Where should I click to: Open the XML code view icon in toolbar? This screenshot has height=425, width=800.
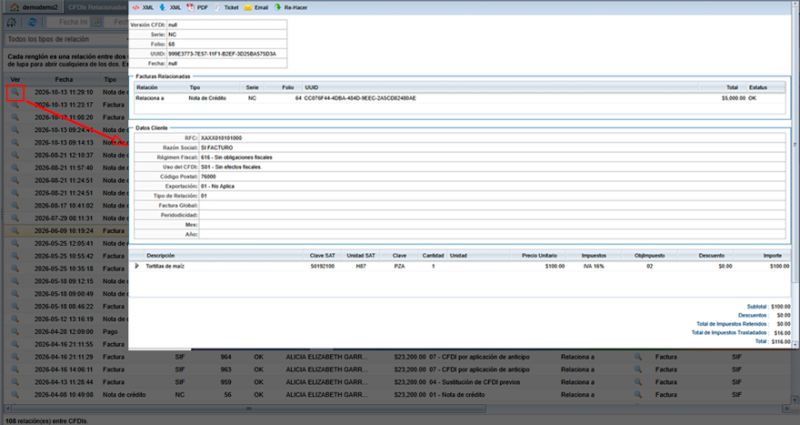point(142,8)
